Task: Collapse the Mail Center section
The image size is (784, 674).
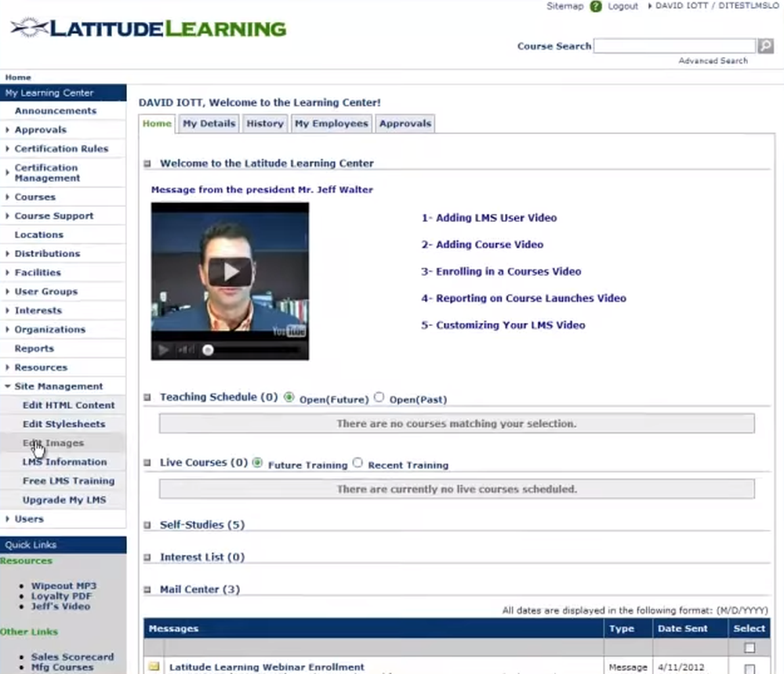Action: [147, 590]
